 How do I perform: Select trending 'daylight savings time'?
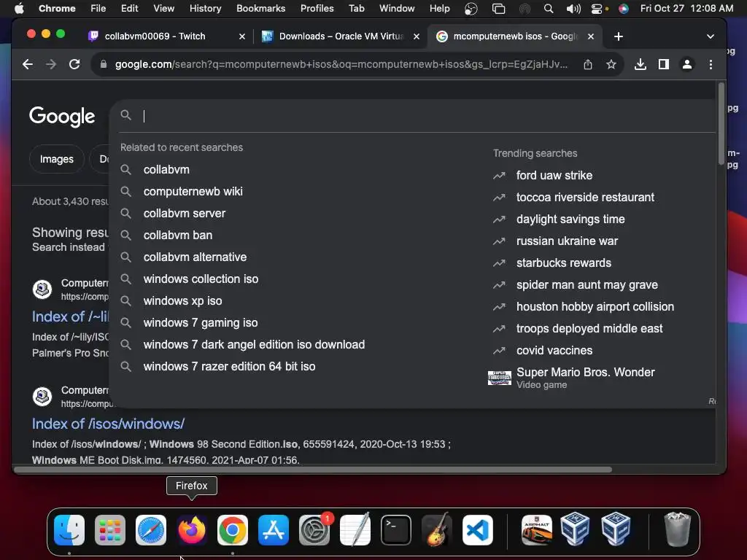(x=570, y=219)
